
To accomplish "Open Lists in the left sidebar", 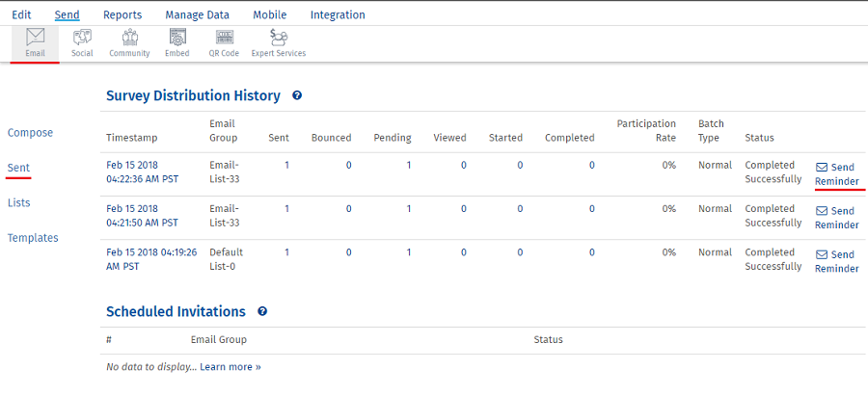I will point(18,203).
